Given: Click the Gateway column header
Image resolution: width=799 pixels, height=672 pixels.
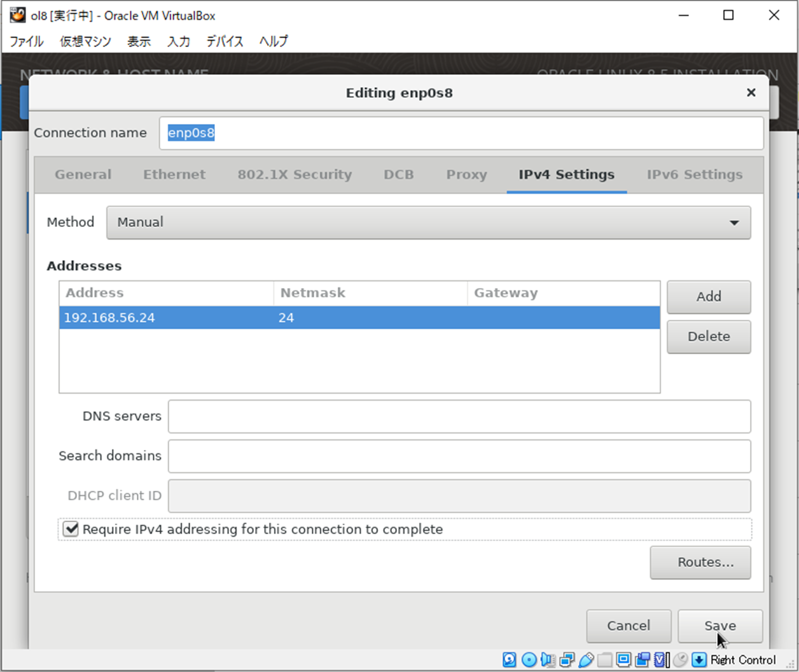Looking at the screenshot, I should (x=564, y=293).
